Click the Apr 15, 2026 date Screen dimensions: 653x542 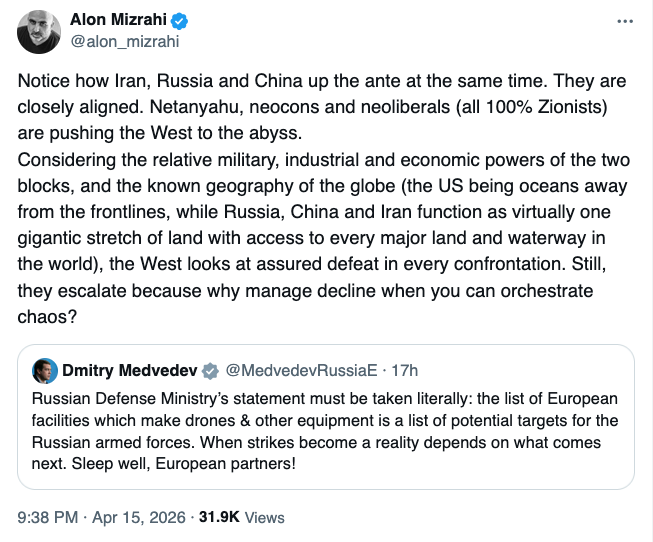(143, 517)
